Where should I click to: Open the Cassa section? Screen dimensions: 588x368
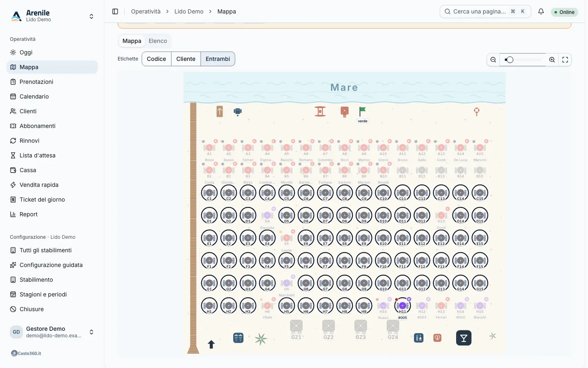click(x=52, y=170)
